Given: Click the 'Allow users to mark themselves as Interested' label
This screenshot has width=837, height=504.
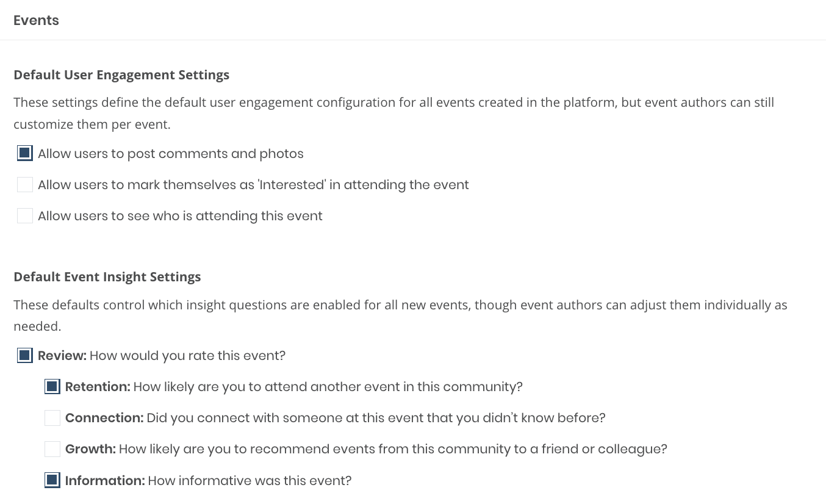Looking at the screenshot, I should tap(253, 185).
